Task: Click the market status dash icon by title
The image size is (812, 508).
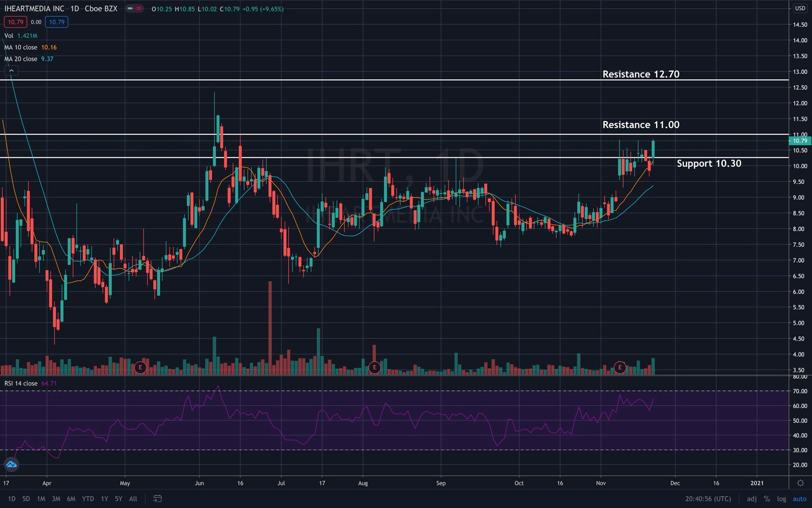Action: point(130,9)
